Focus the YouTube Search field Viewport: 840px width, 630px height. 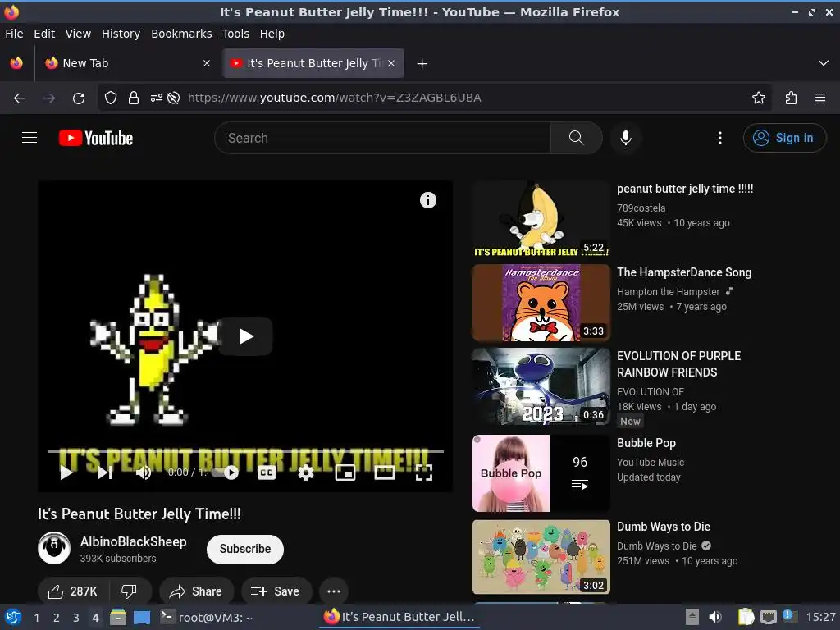(382, 138)
